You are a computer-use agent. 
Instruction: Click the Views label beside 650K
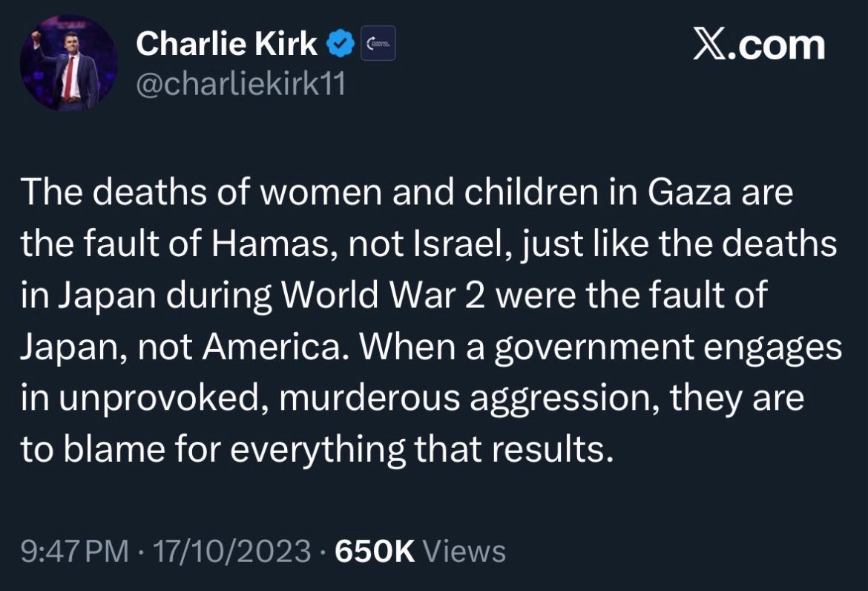point(464,551)
